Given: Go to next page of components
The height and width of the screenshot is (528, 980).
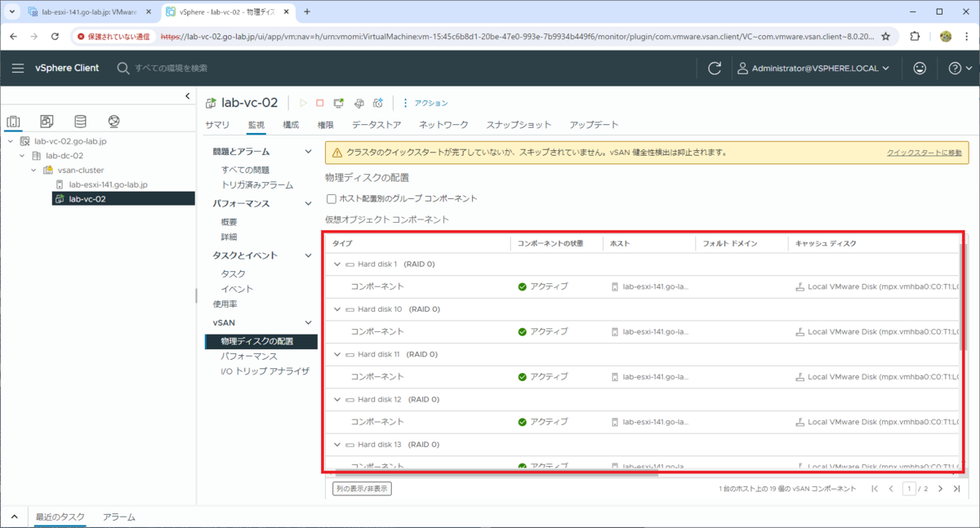Looking at the screenshot, I should point(940,489).
